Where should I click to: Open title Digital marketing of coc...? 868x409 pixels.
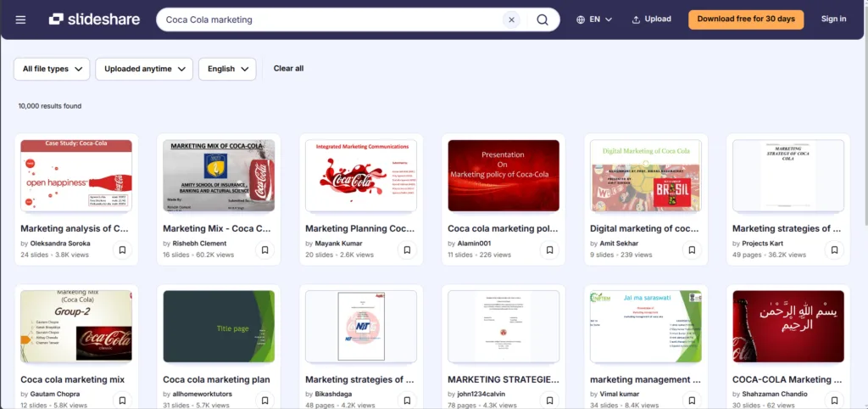point(644,228)
